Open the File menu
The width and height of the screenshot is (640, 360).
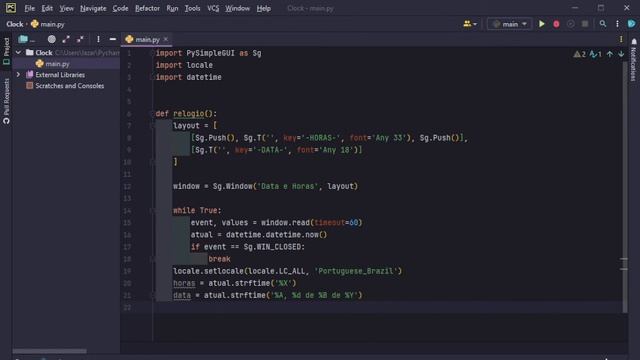29,8
